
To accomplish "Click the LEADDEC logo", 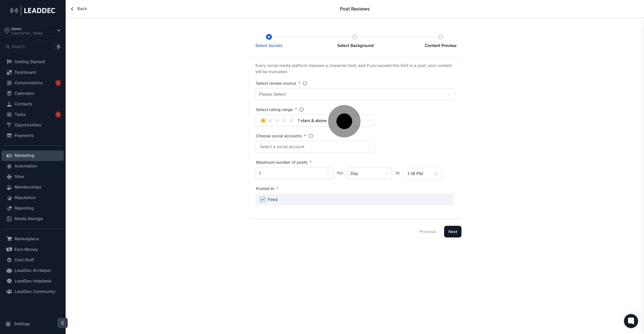I will tap(33, 11).
